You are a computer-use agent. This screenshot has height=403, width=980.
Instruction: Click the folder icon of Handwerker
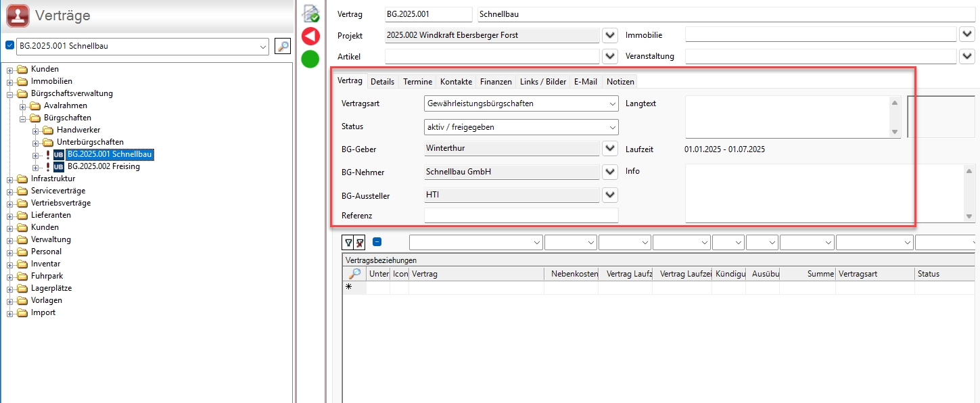coord(48,130)
